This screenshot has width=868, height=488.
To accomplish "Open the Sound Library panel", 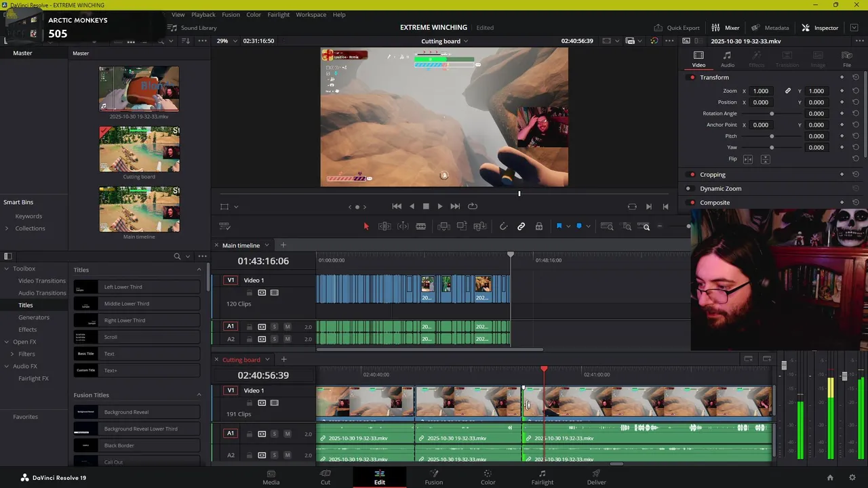I will point(192,28).
